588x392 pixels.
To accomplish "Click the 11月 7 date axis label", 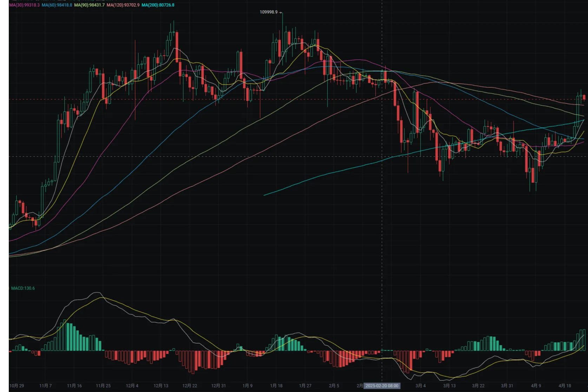I will 46,386.
